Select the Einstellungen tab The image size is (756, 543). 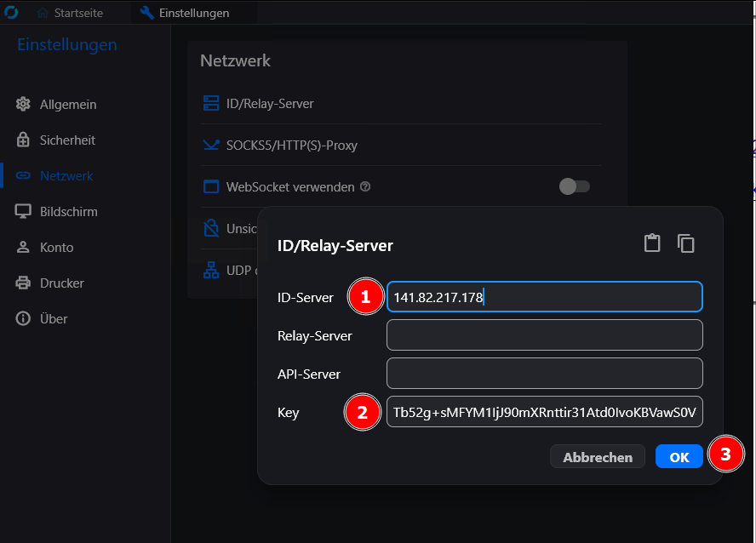[x=185, y=13]
